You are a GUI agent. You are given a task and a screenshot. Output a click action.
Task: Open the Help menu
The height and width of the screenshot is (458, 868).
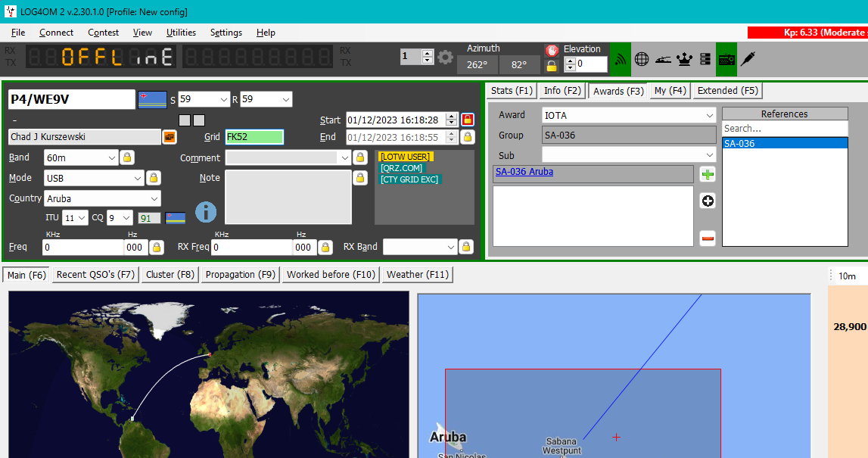click(266, 33)
